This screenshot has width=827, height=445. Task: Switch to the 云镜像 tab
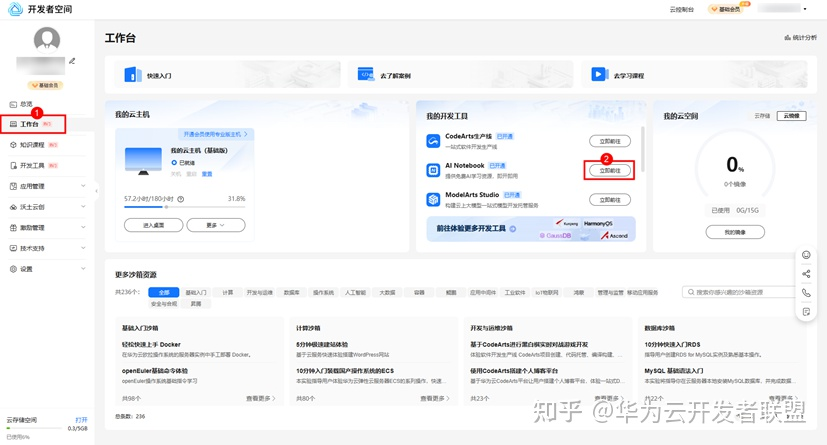pos(791,116)
